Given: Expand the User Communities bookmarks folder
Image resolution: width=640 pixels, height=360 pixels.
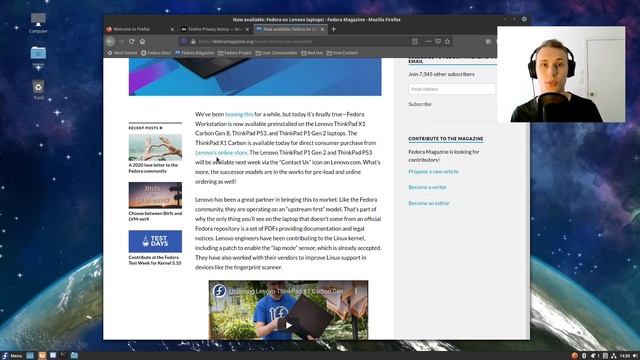Looking at the screenshot, I should [x=276, y=53].
